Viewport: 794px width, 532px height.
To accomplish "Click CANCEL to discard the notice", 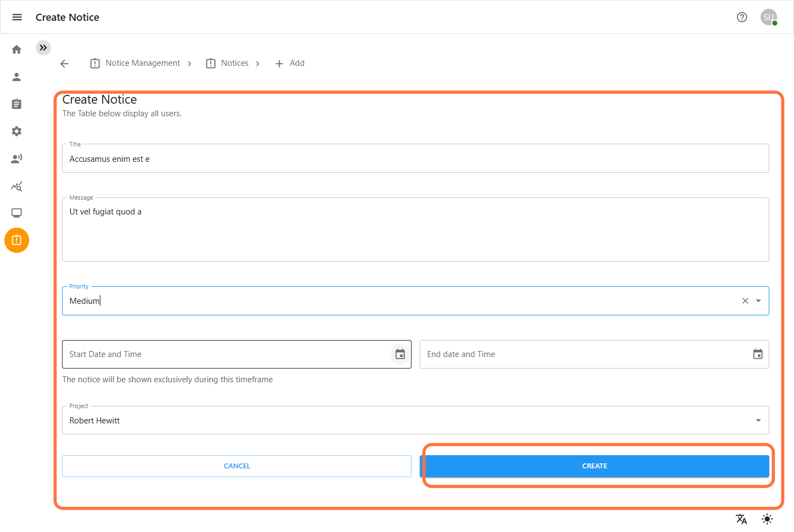I will (x=236, y=466).
